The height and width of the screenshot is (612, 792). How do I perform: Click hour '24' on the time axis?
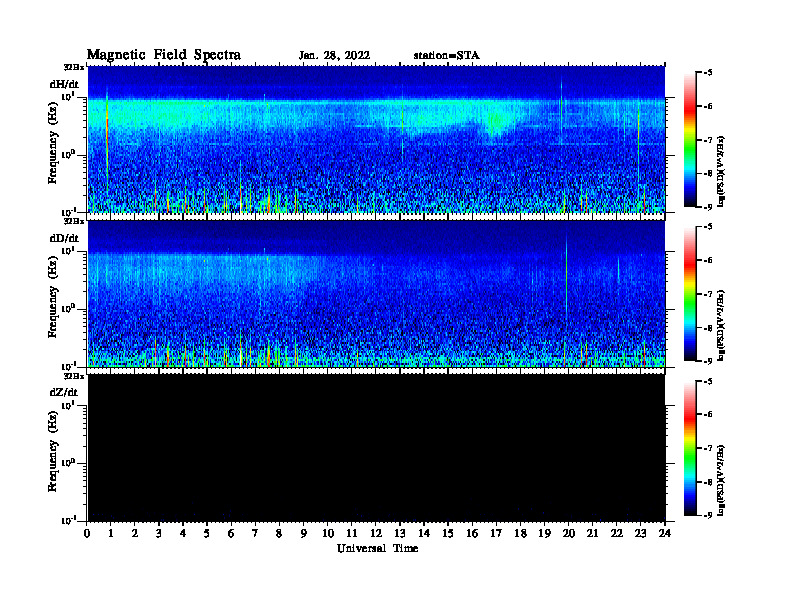pyautogui.click(x=665, y=533)
